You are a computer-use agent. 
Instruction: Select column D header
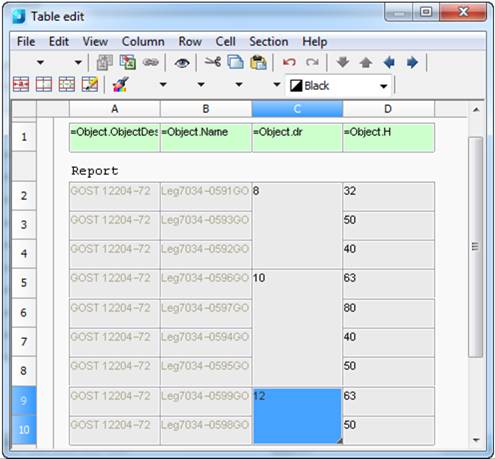[x=388, y=109]
